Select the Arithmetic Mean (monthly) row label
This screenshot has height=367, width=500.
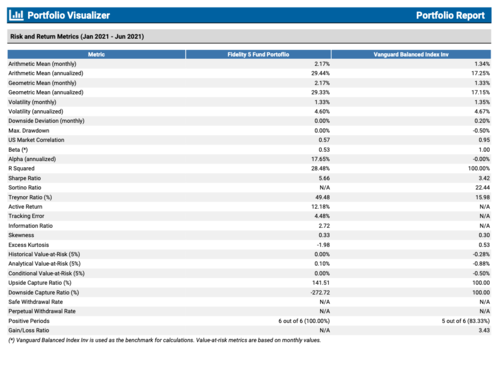[x=42, y=64]
